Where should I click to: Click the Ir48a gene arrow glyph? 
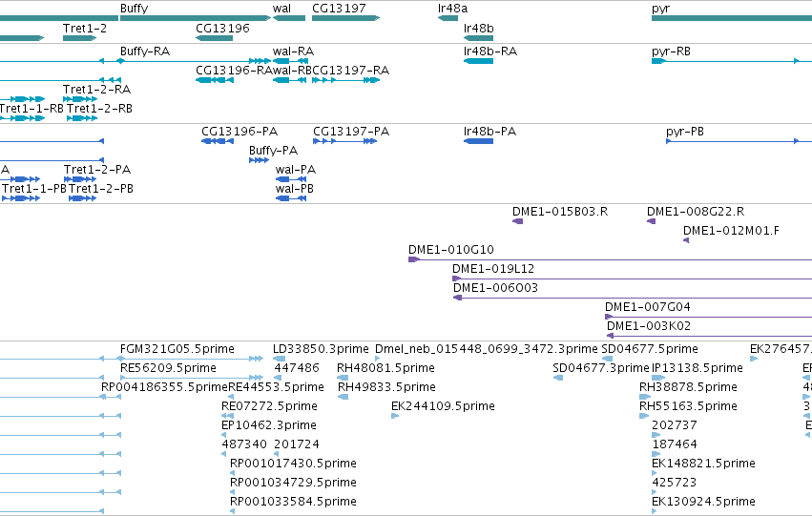pyautogui.click(x=448, y=18)
